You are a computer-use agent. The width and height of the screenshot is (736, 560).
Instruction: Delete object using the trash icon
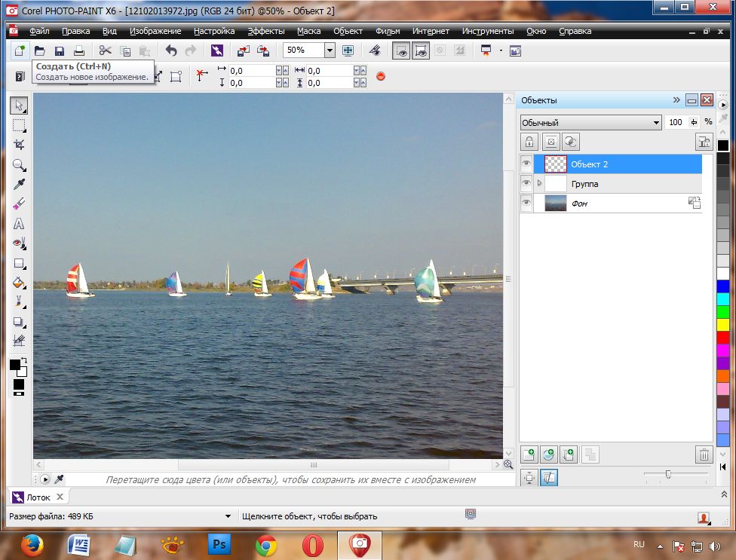point(703,454)
